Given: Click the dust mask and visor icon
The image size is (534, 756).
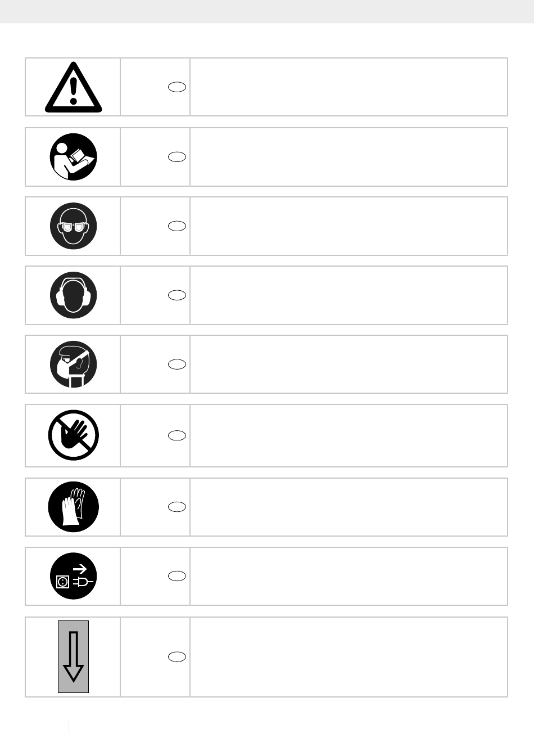Looking at the screenshot, I should [74, 364].
